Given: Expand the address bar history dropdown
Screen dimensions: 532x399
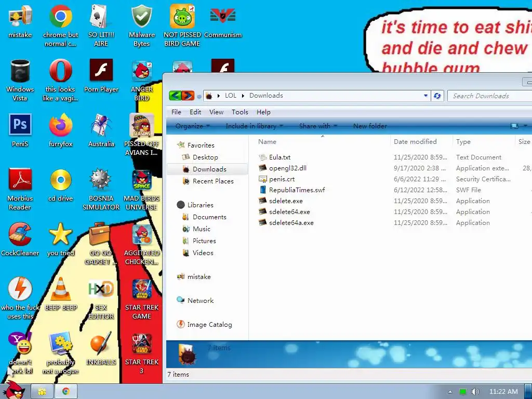Looking at the screenshot, I should tap(425, 96).
